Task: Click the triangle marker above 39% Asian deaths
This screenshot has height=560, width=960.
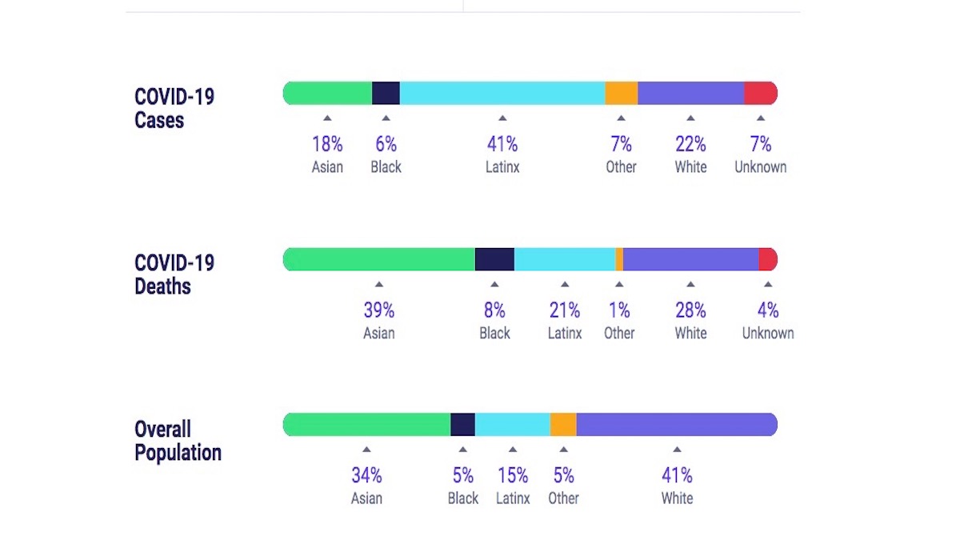Action: click(379, 284)
